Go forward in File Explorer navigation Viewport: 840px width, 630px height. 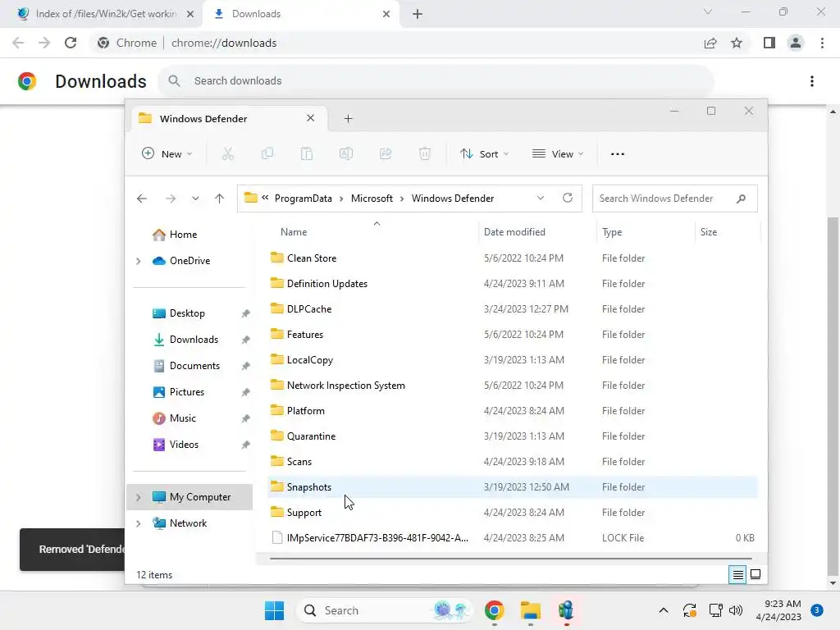pyautogui.click(x=171, y=199)
